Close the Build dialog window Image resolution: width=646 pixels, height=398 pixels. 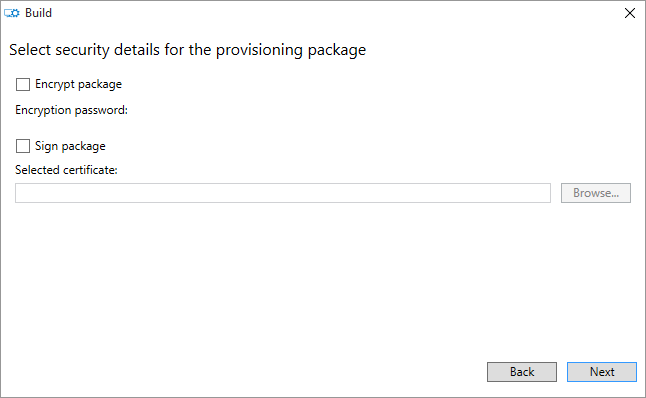click(x=630, y=13)
